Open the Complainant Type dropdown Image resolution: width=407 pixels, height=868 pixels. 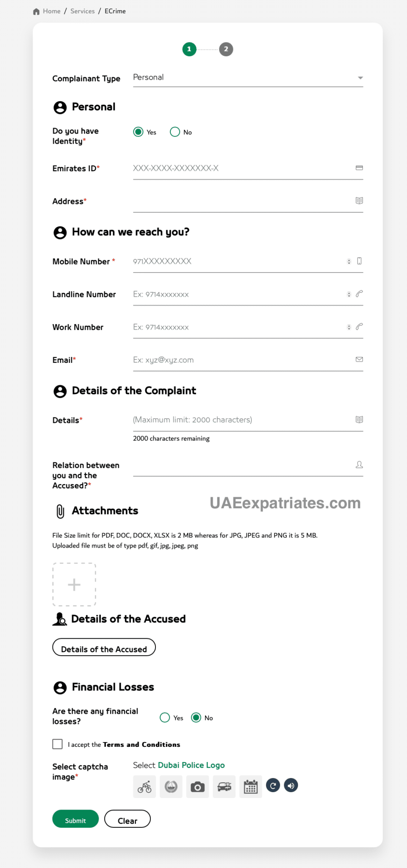[360, 78]
